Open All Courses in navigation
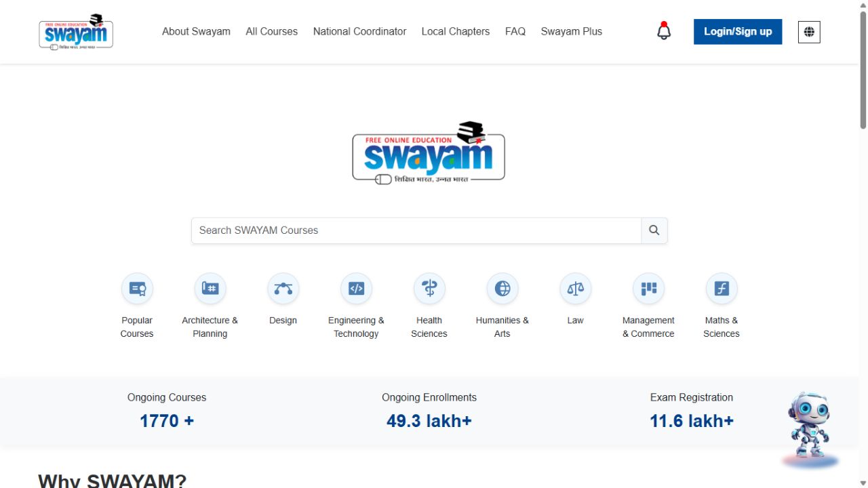Screen dimensions: 868x488 271,31
